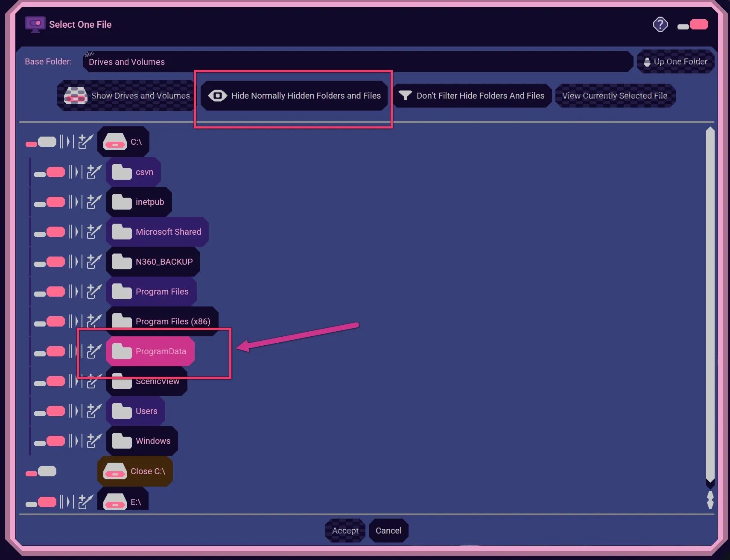Open the highlighted ProgramData folder
The height and width of the screenshot is (560, 730).
tap(150, 351)
